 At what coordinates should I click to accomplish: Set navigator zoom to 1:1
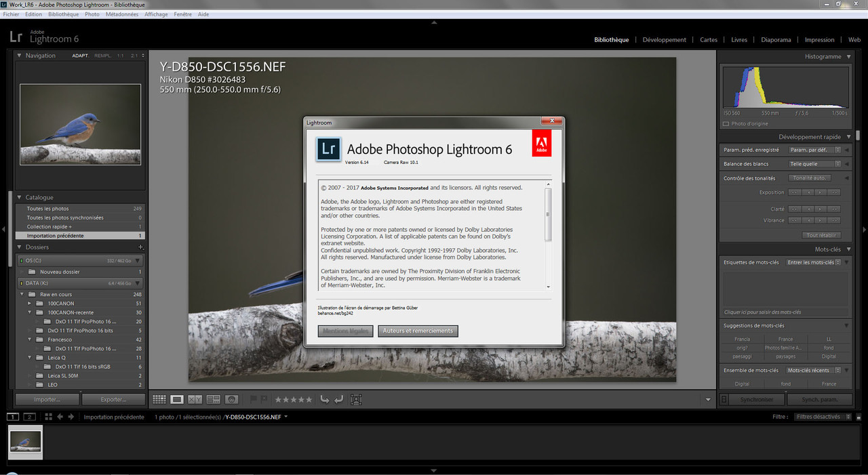click(x=121, y=56)
